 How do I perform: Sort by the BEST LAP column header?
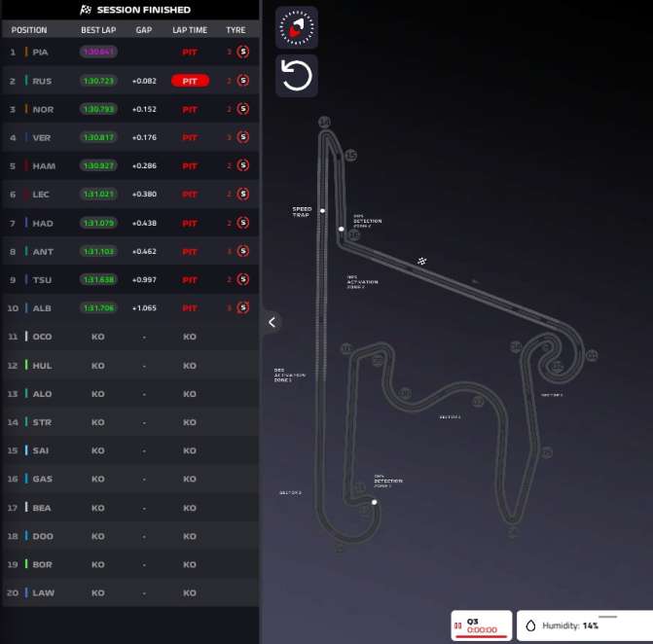point(98,30)
